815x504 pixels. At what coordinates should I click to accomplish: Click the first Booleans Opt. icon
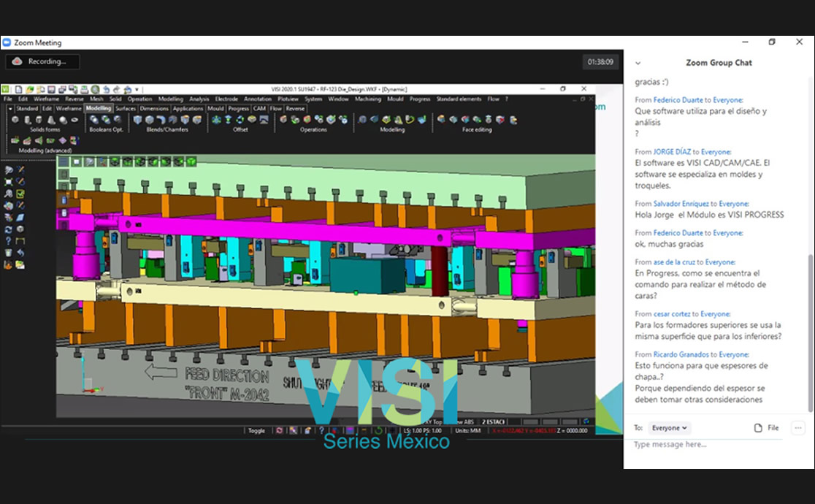[93, 120]
